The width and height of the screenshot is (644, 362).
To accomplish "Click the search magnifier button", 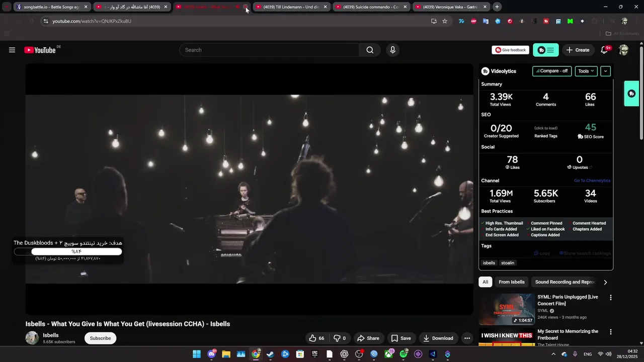I will [x=370, y=50].
